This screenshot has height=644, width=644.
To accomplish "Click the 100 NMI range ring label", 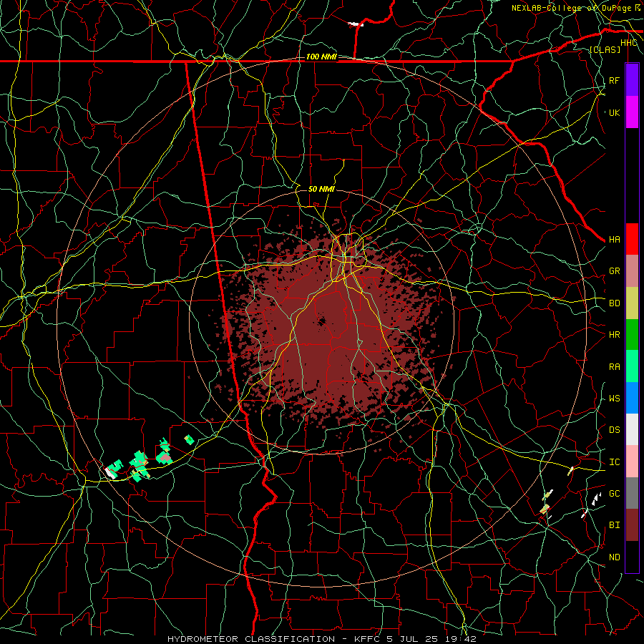I will coord(321,57).
